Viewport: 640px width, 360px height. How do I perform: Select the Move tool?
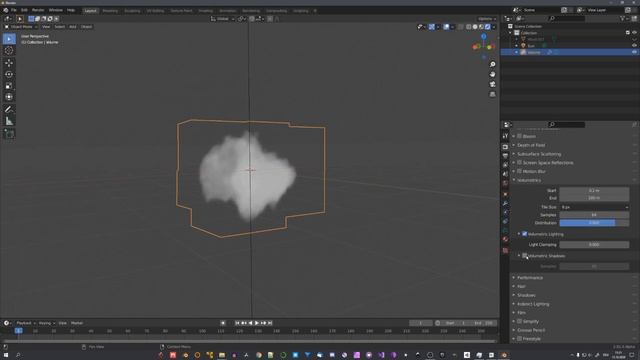click(x=9, y=63)
